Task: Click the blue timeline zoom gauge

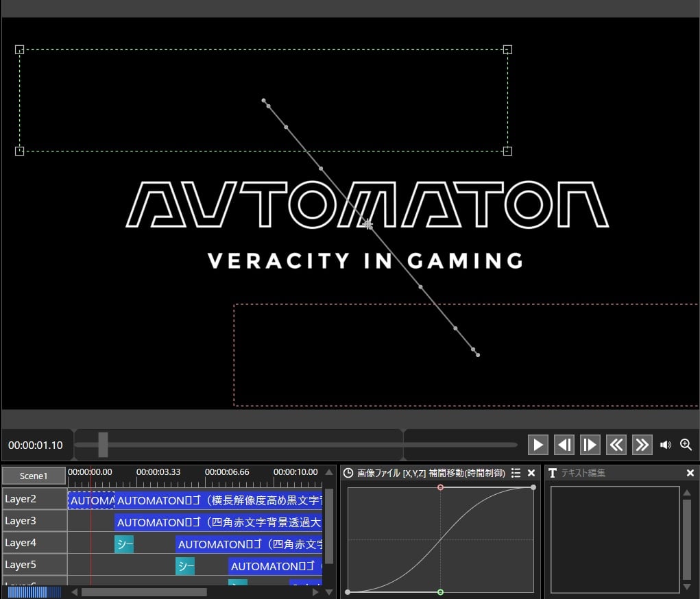Action: pos(34,592)
